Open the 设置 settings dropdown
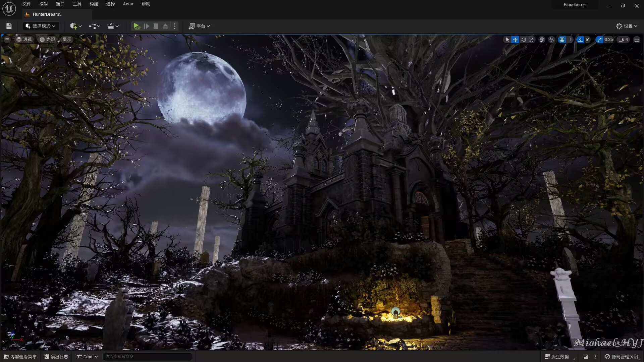The height and width of the screenshot is (362, 644). coord(627,26)
